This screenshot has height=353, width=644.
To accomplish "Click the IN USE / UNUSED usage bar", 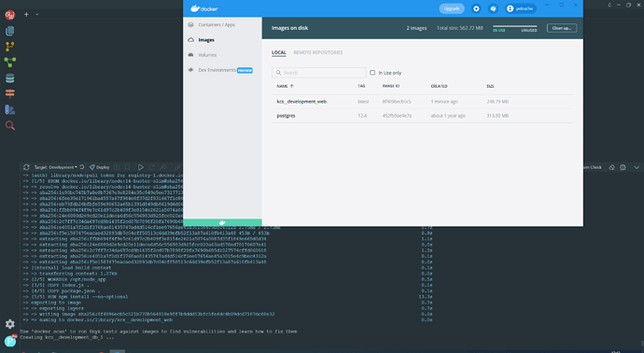I will 514,28.
